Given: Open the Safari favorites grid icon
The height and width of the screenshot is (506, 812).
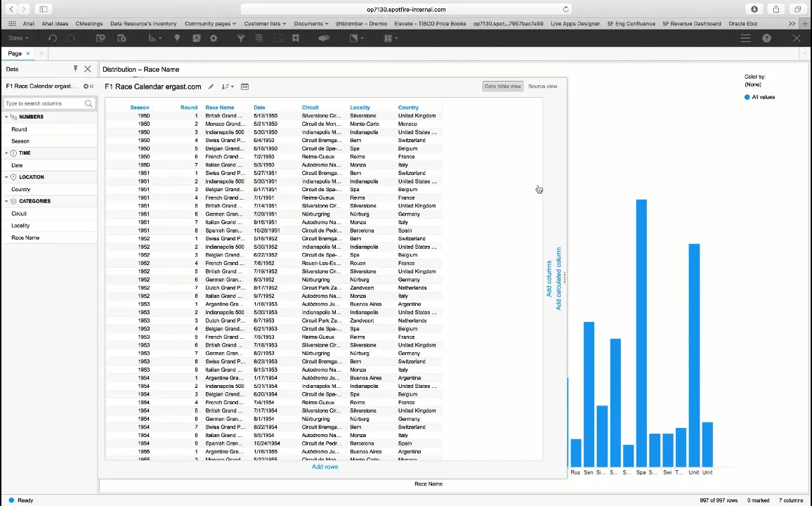Looking at the screenshot, I should coord(12,24).
